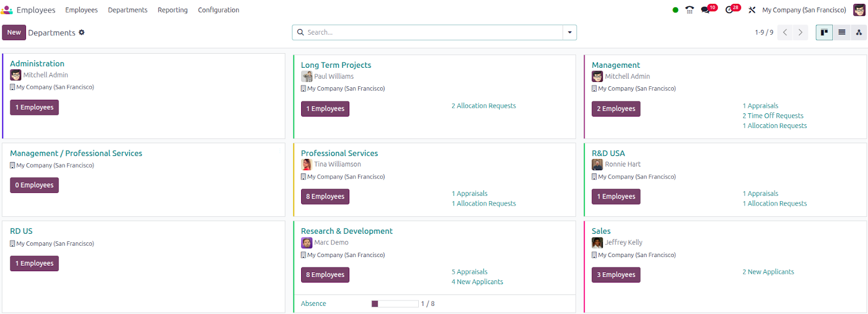
Task: Open the Departments menu in navbar
Action: pyautogui.click(x=127, y=10)
